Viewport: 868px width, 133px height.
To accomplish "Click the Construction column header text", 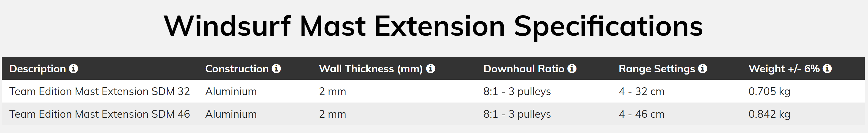I will [237, 69].
